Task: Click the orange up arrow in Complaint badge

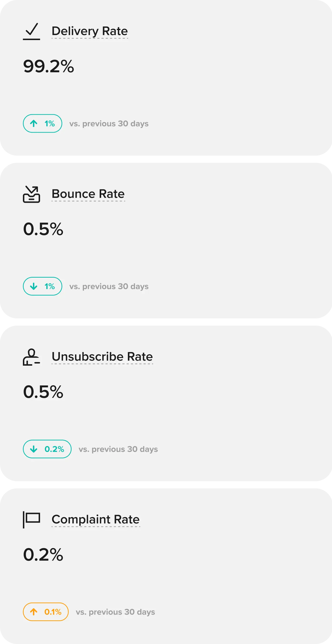Action: point(34,612)
